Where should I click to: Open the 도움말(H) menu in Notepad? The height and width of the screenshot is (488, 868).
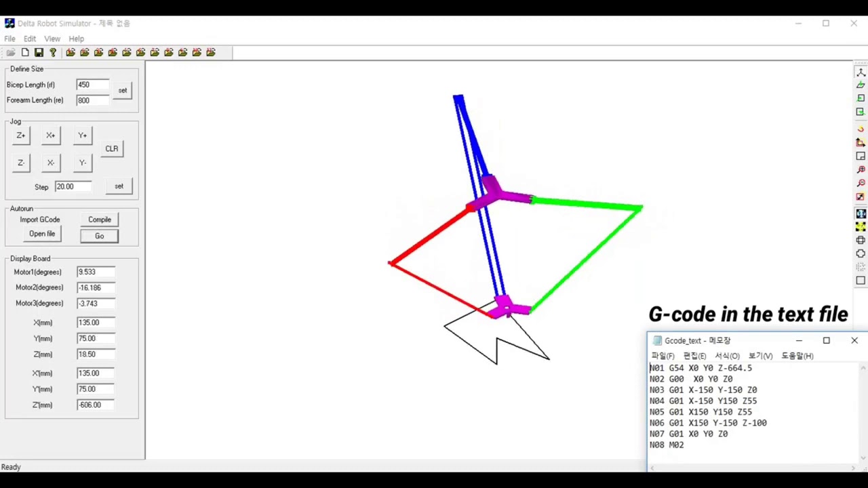(x=797, y=356)
